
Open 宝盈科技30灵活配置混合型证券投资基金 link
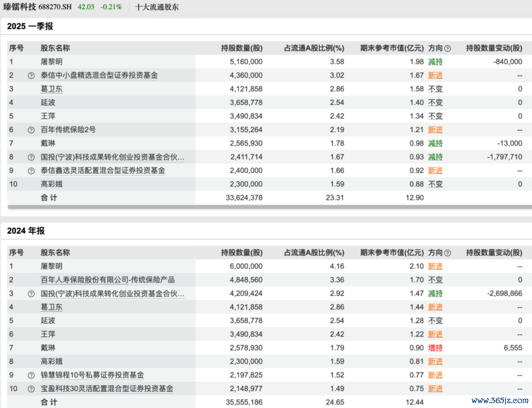(107, 389)
